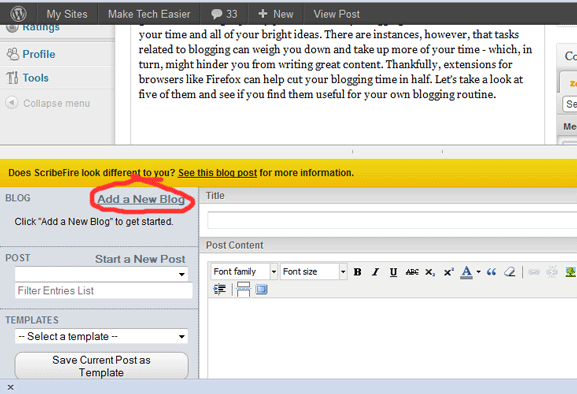Screen dimensions: 577x394
Task: Focus the Filter Entries List field
Action: click(103, 291)
